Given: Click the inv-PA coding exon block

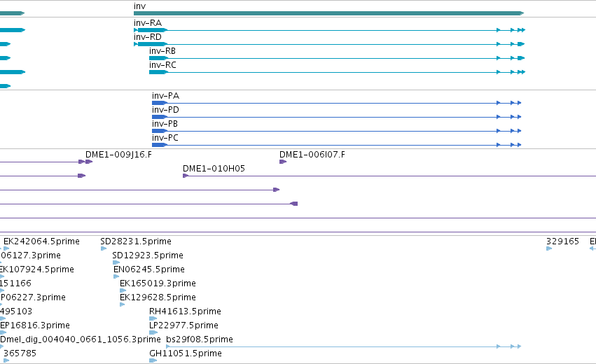Looking at the screenshot, I should point(160,103).
